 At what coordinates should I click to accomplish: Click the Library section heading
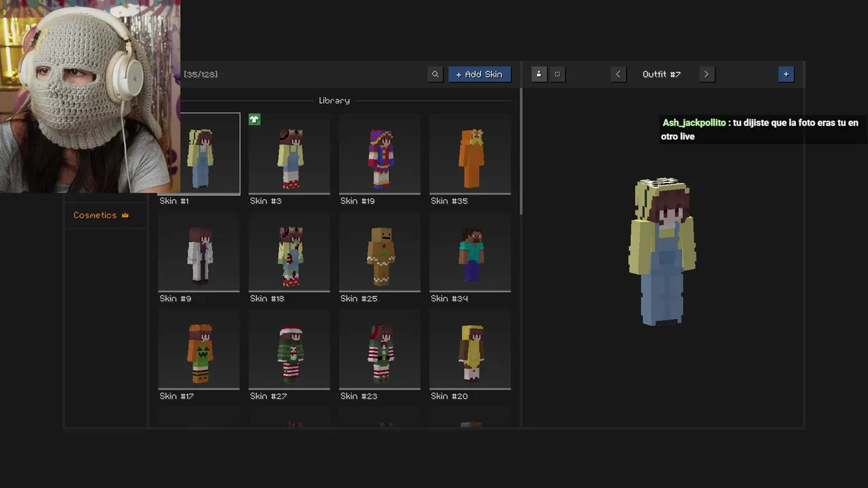pyautogui.click(x=334, y=101)
